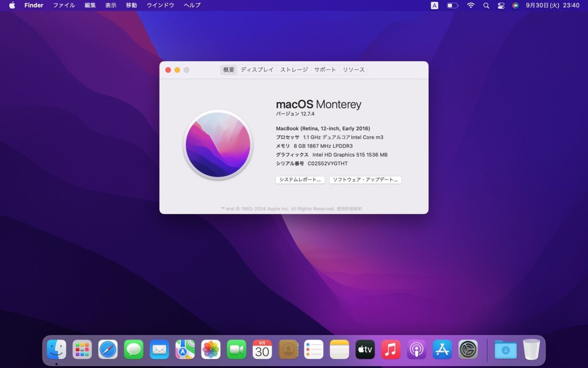The image size is (588, 368).
Task: Open the Apple menu
Action: [x=12, y=6]
